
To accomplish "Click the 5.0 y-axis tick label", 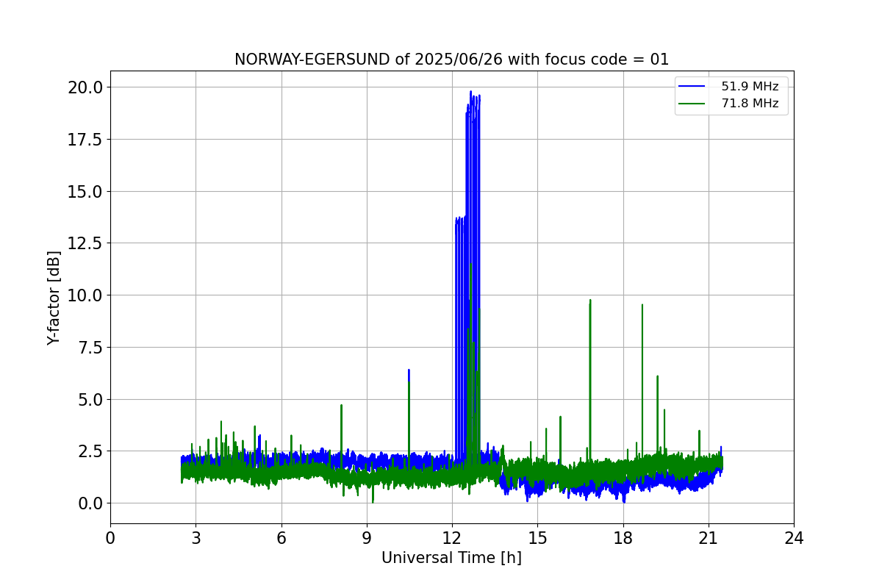I will tap(91, 399).
